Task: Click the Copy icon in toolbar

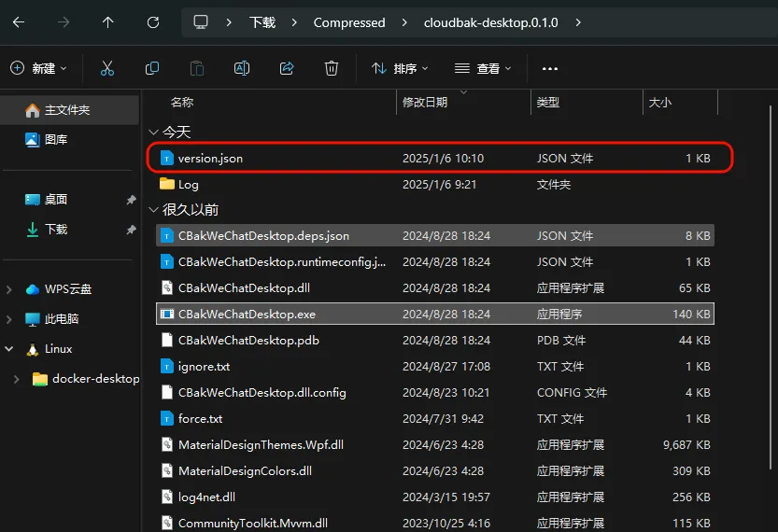Action: pyautogui.click(x=152, y=68)
